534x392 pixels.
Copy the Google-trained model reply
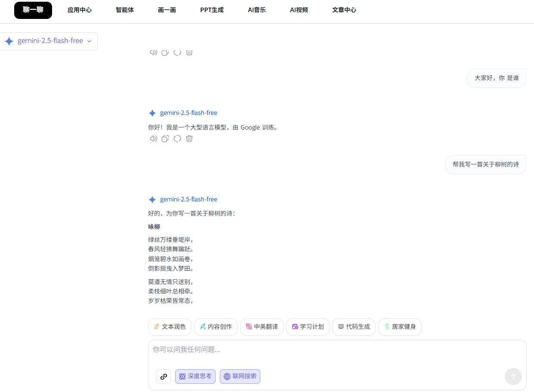point(165,139)
